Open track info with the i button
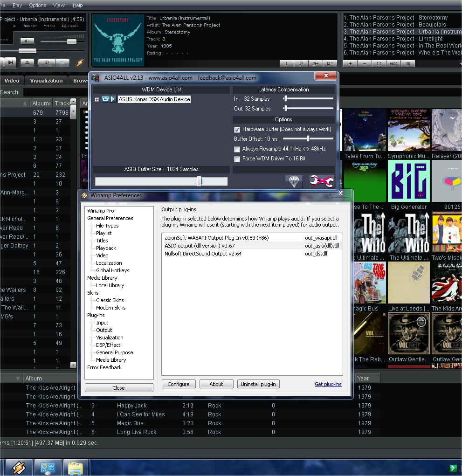 coord(287,63)
